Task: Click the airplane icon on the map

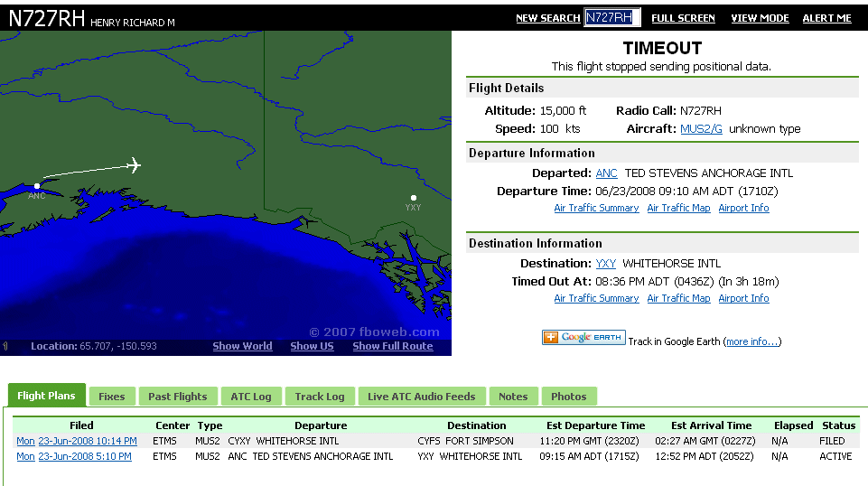Action: 134,165
